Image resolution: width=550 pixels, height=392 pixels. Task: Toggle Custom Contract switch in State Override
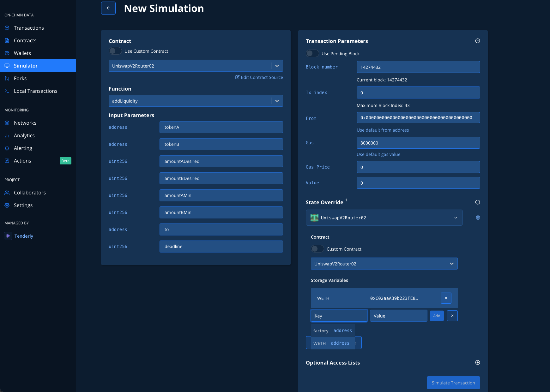pyautogui.click(x=317, y=249)
